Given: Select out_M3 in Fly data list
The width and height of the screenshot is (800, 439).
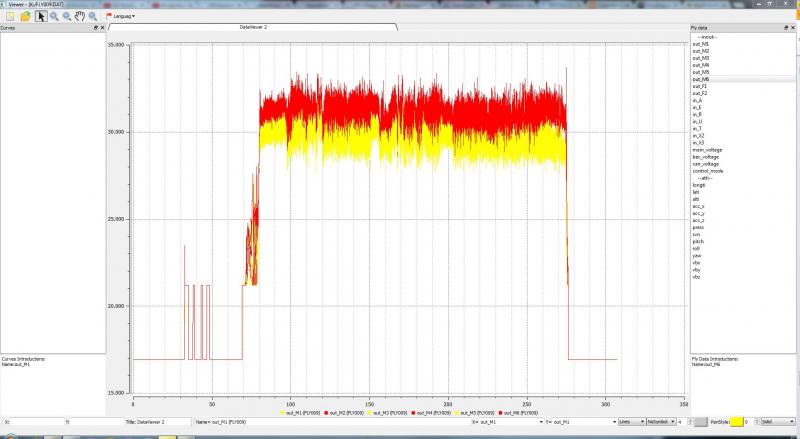Looking at the screenshot, I should coord(701,58).
